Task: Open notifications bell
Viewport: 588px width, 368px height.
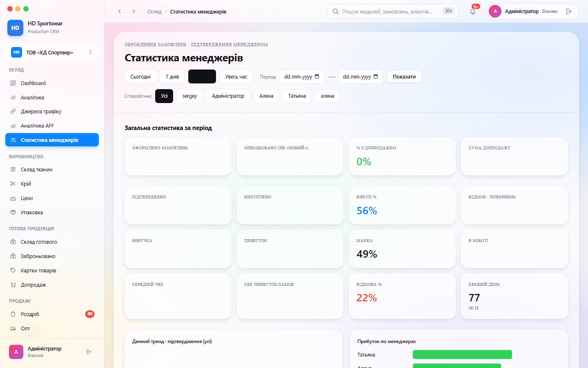Action: coord(472,11)
